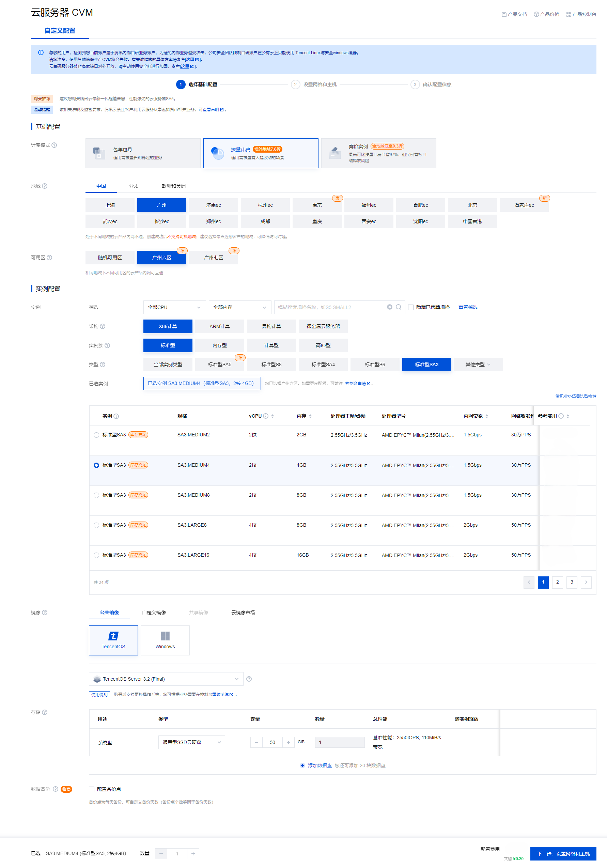Click the help icon next to 计费模式
This screenshot has width=607, height=868.
(54, 145)
